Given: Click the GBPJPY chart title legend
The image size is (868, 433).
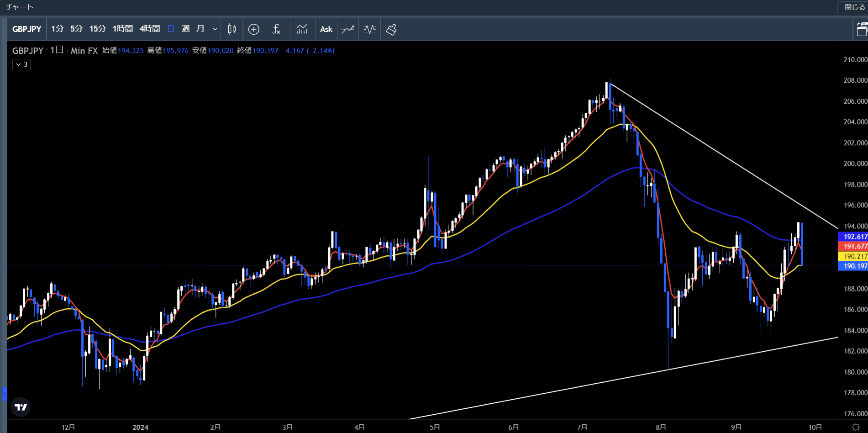Looking at the screenshot, I should pos(28,51).
